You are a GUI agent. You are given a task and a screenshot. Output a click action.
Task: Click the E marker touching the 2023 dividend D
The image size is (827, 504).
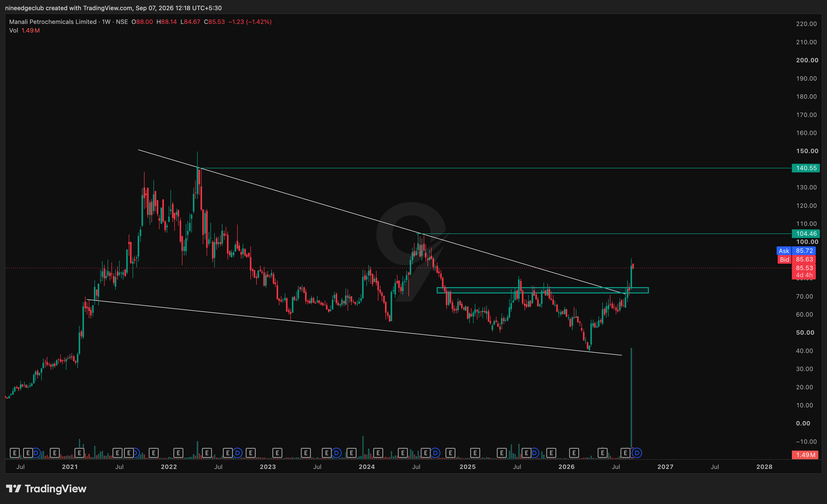coord(326,453)
